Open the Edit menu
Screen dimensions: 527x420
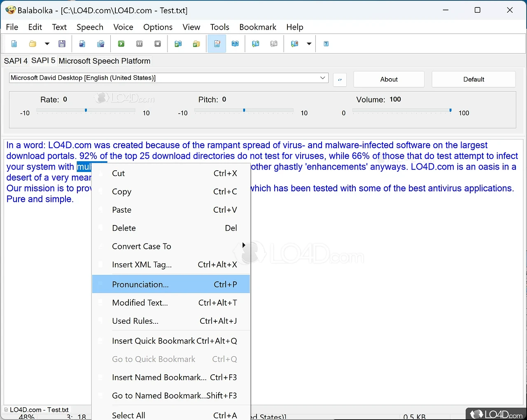tap(35, 27)
